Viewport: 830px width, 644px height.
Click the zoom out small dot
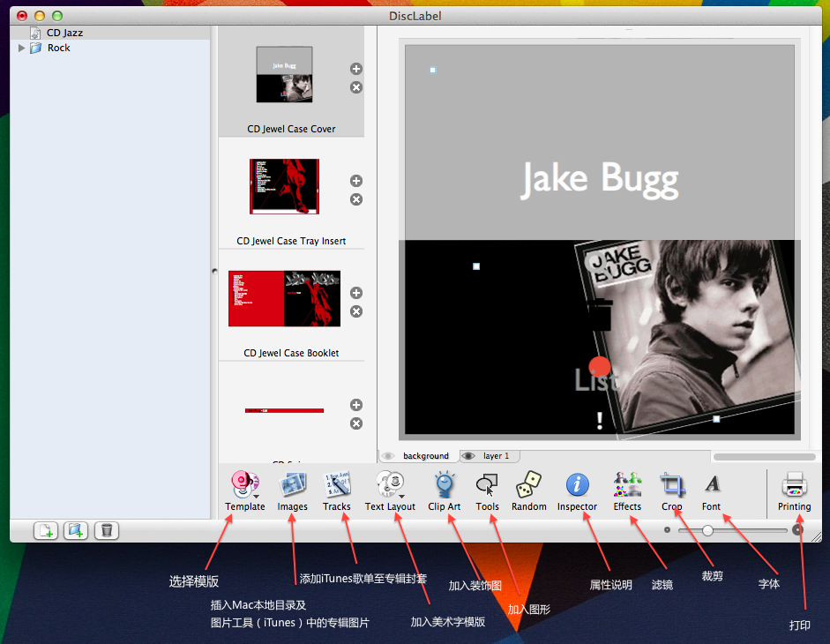click(x=667, y=529)
